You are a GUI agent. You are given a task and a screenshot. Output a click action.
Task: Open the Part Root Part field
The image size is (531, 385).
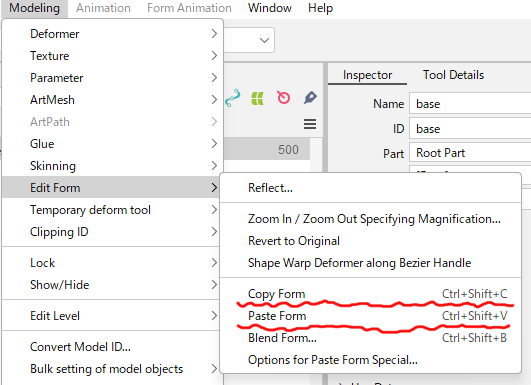coord(470,153)
